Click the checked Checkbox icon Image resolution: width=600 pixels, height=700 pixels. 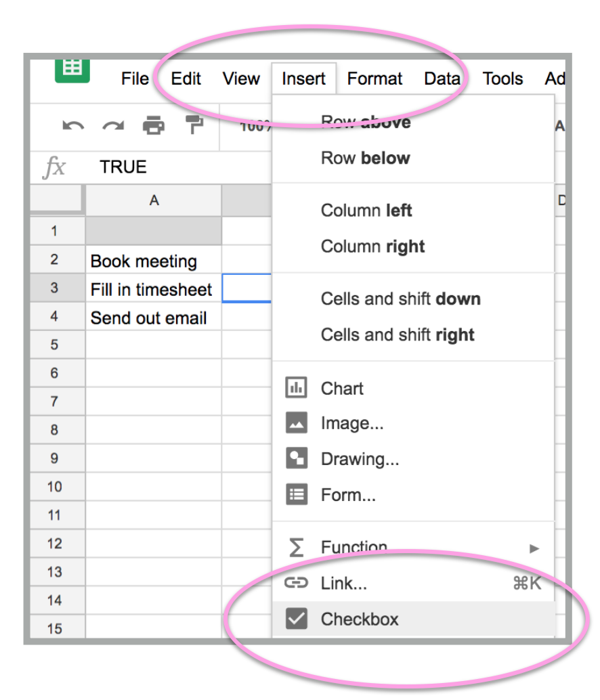pos(298,618)
